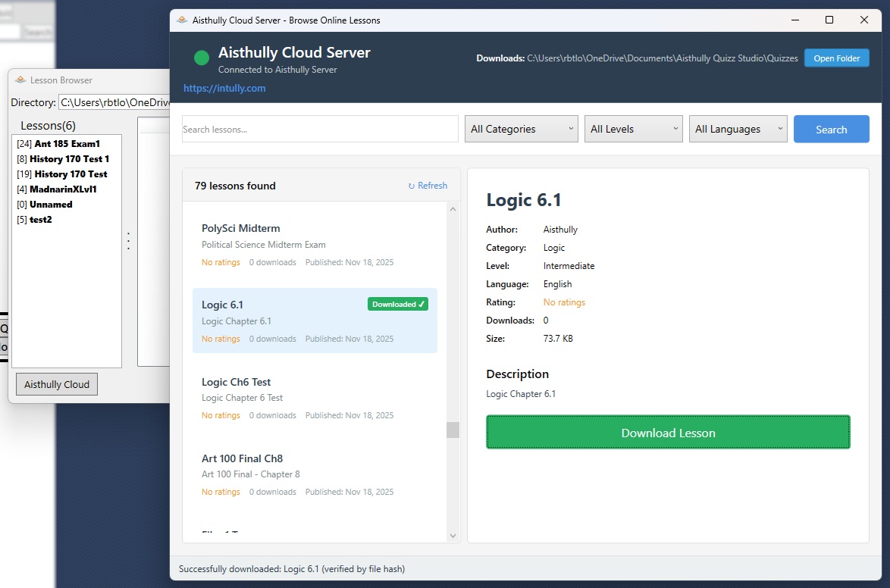Click the blue Search button
This screenshot has height=588, width=890.
(x=831, y=129)
